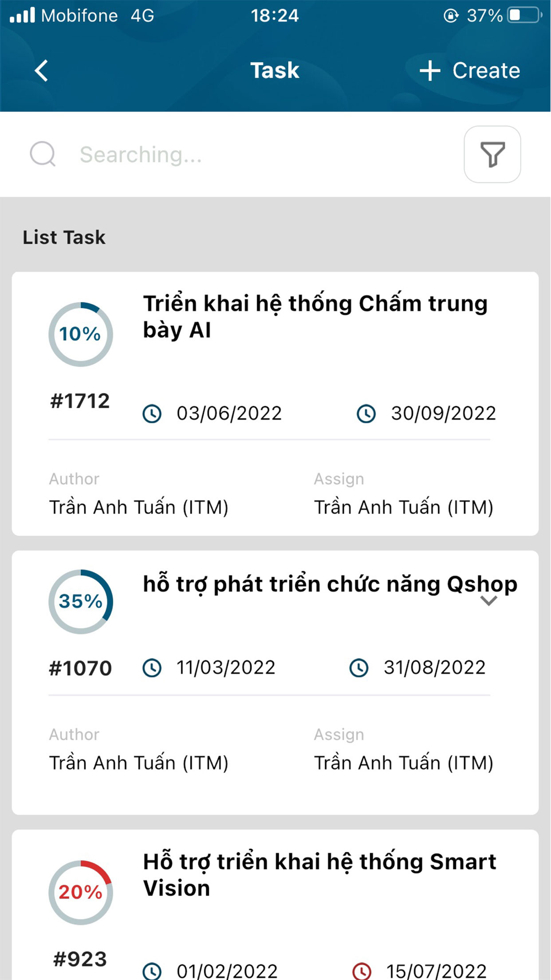
Task: Select the 35% progress ring
Action: [80, 601]
